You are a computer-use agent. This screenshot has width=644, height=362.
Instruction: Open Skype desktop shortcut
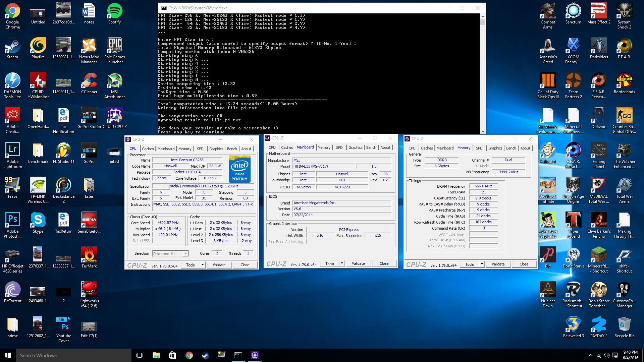coord(38,223)
